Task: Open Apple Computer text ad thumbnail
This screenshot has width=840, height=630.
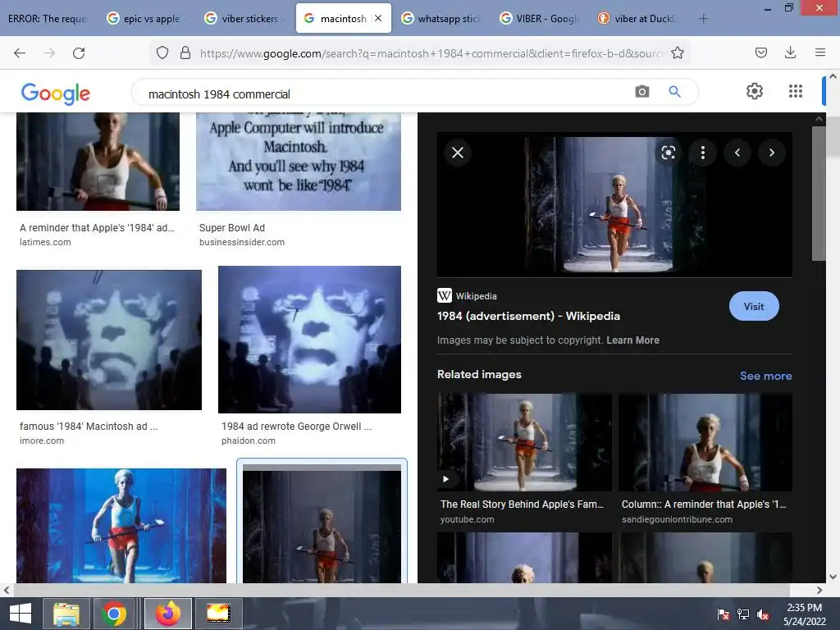Action: pos(299,162)
